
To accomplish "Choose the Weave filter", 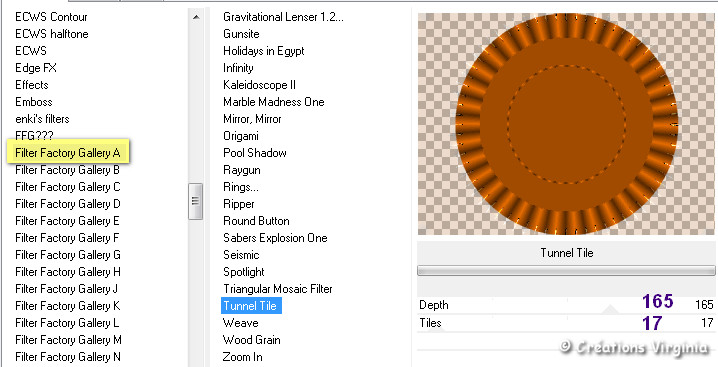I will [240, 323].
